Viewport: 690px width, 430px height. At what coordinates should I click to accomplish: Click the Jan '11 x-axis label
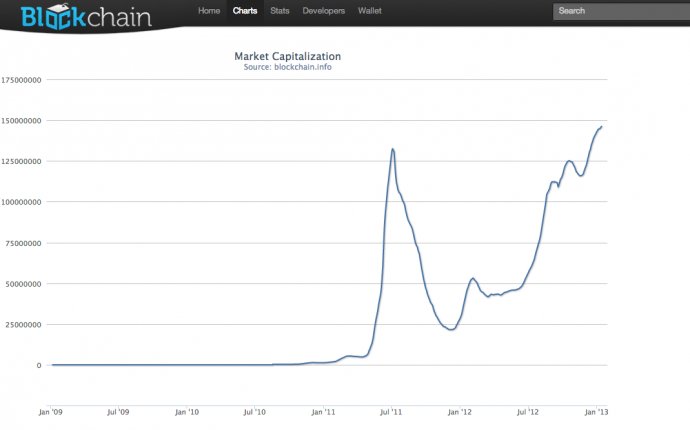click(323, 412)
